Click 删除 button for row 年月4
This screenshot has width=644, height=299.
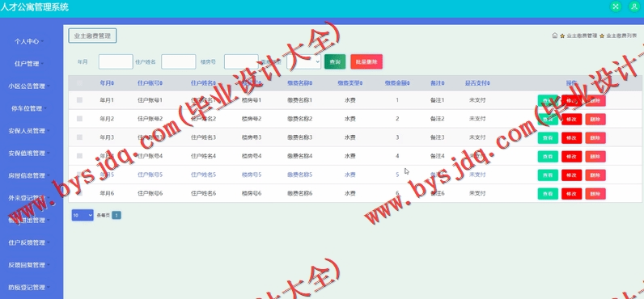pyautogui.click(x=595, y=156)
